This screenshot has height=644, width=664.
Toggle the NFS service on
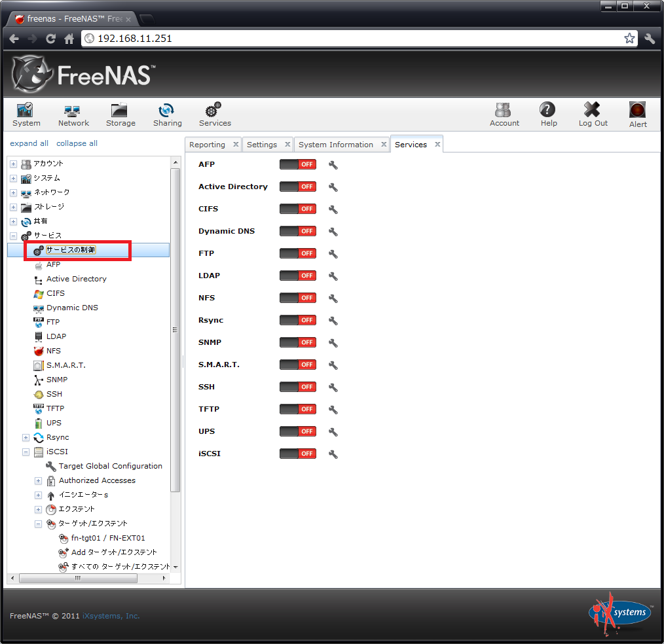[x=298, y=298]
